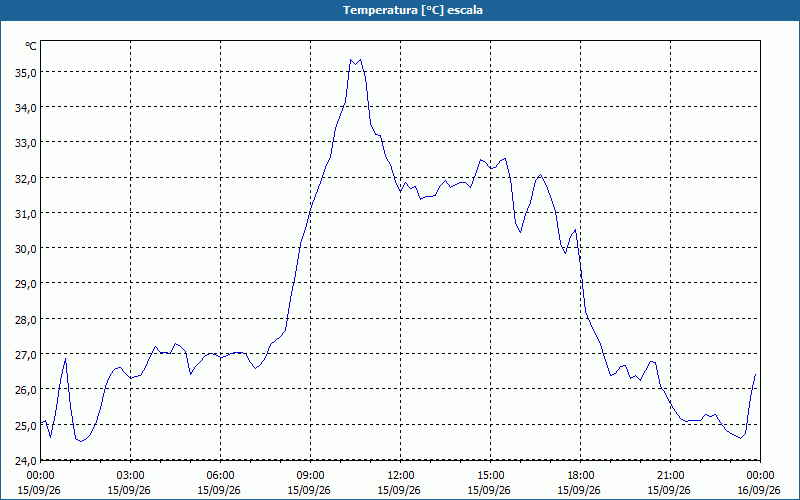Pick the 15:00 time axis label

(490, 476)
